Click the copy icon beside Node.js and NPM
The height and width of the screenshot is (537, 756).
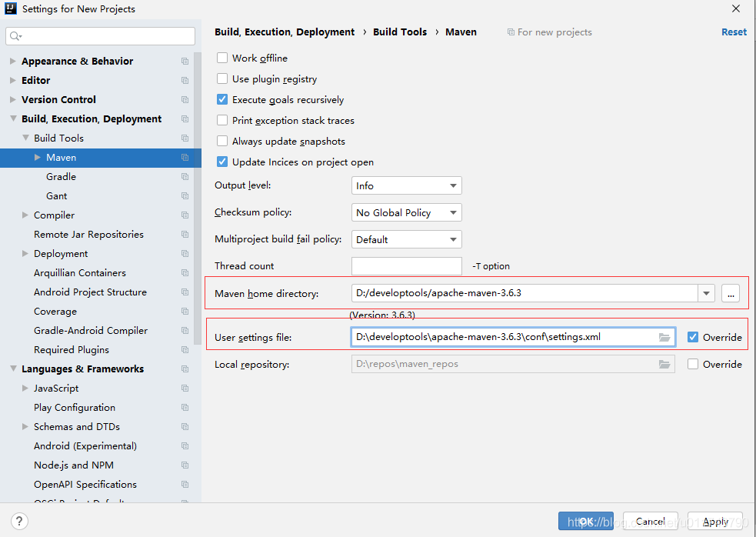[185, 465]
